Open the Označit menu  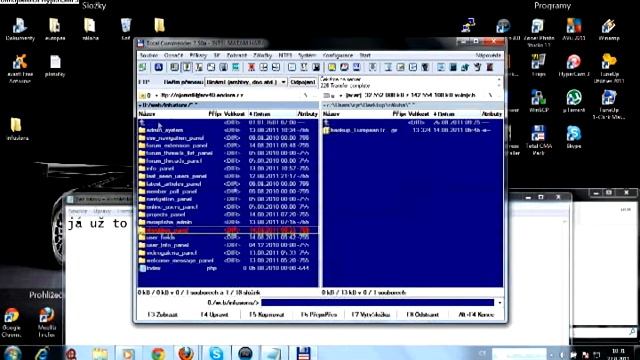point(173,55)
